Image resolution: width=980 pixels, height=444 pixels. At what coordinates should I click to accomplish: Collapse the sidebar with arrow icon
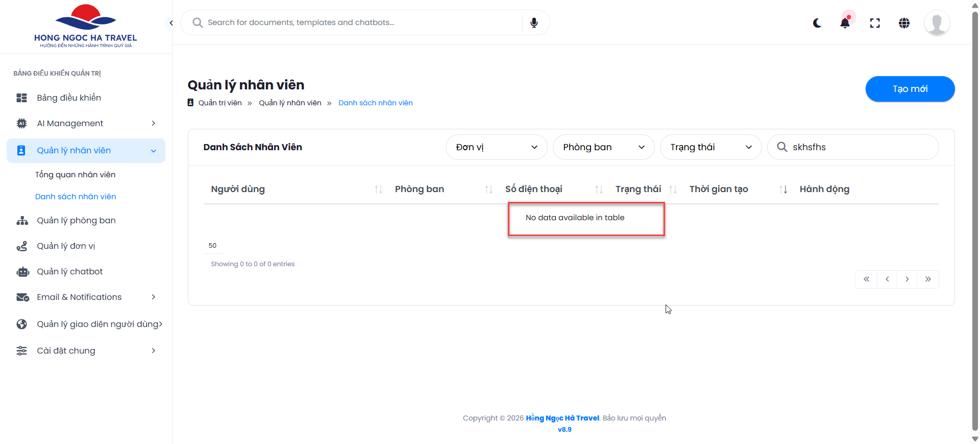click(x=171, y=23)
